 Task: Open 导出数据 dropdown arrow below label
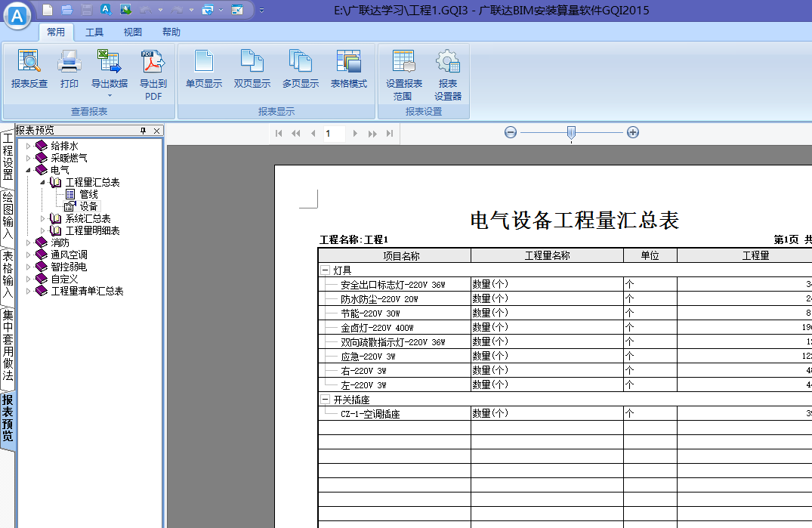(110, 96)
